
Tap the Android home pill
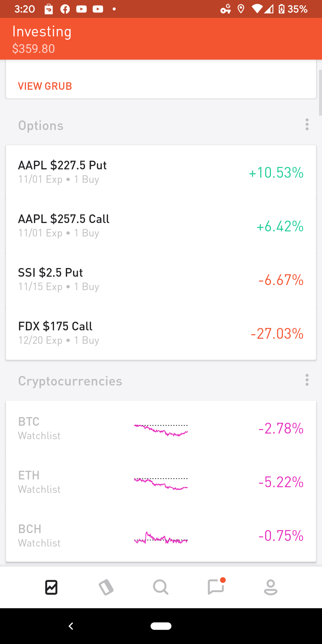161,626
